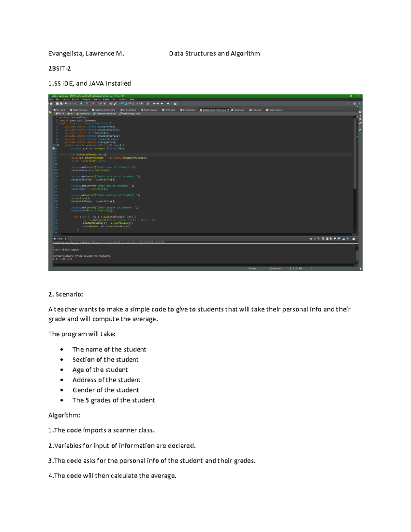
Task: Select the Run icon to execute the program
Action: click(81, 104)
